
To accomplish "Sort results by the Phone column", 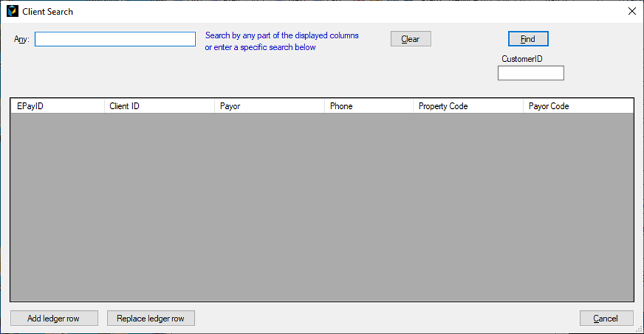I will 369,106.
